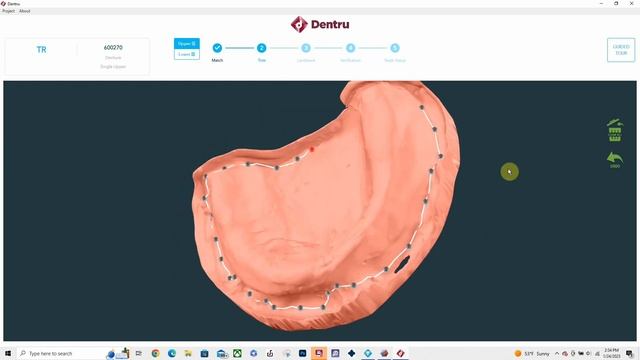
Task: Open the Guided Tour button
Action: pos(621,50)
